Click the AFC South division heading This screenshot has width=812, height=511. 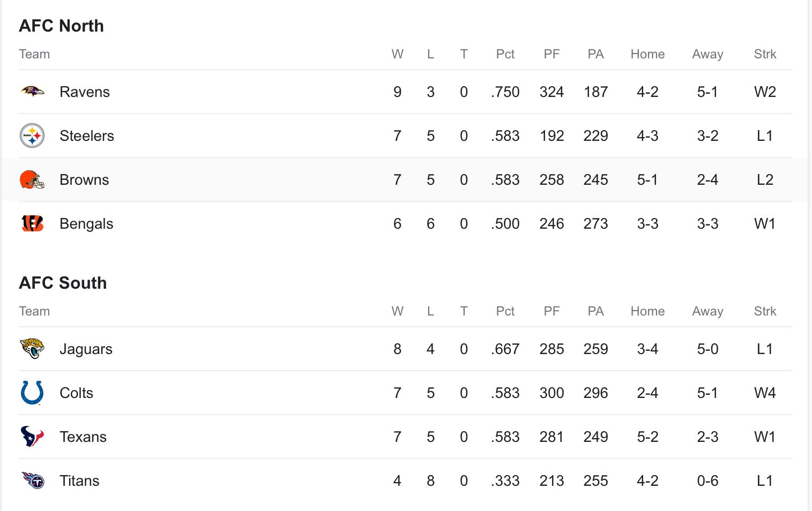(x=63, y=283)
